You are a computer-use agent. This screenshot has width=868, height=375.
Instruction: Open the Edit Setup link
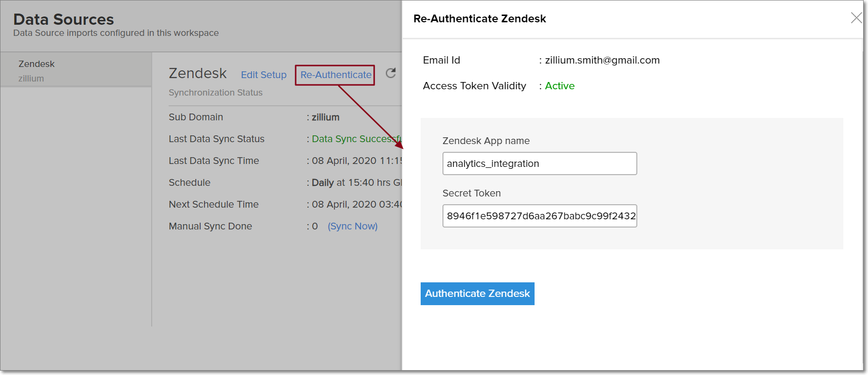click(264, 75)
